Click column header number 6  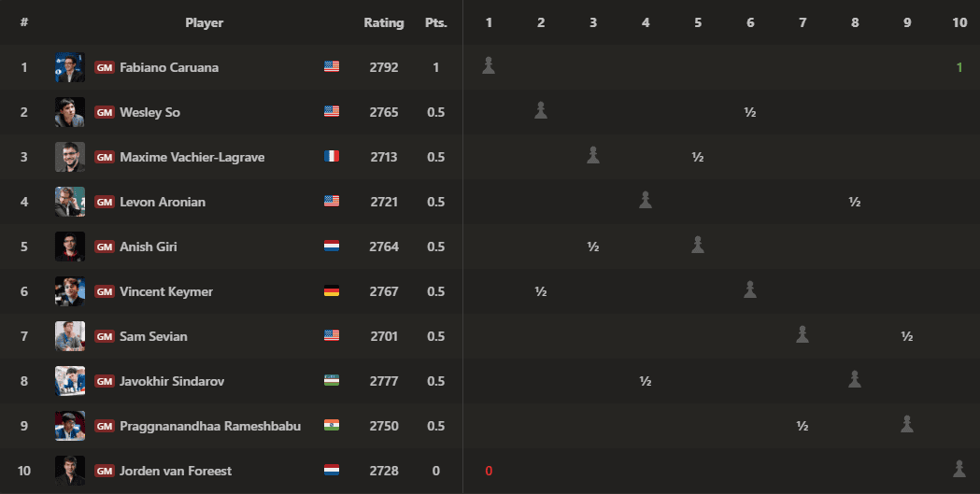750,22
